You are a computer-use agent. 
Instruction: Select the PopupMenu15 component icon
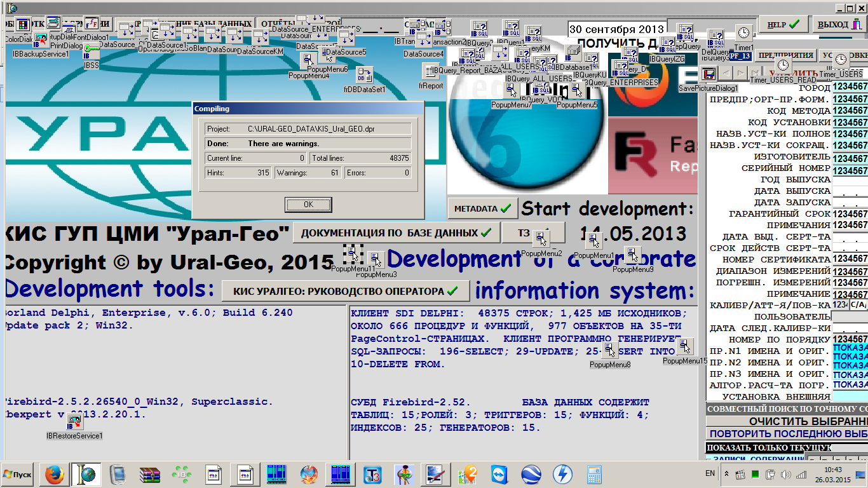click(x=684, y=346)
